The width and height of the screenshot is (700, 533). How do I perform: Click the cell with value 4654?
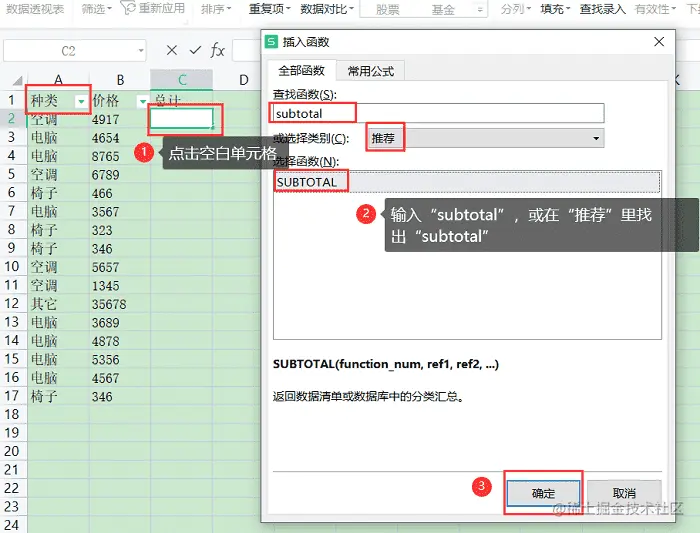pyautogui.click(x=120, y=138)
